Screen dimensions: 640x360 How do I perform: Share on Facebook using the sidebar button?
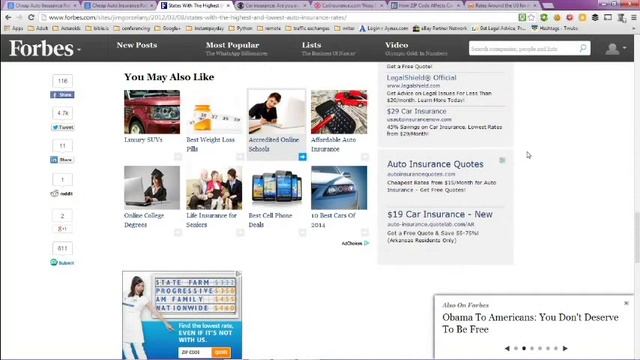(62, 95)
